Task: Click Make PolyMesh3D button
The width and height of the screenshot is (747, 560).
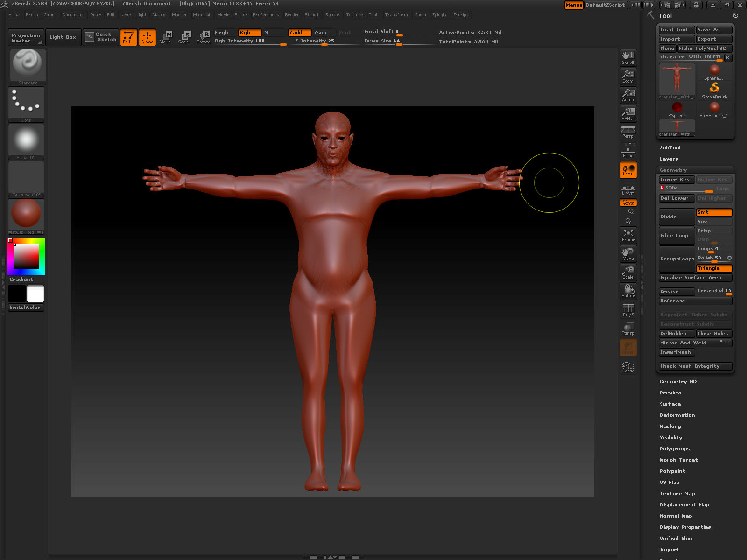Action: 705,49
